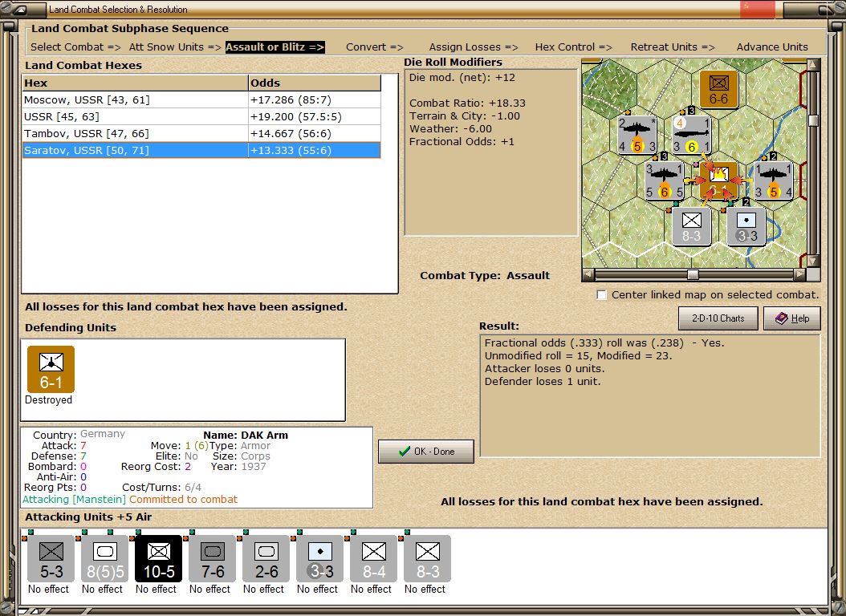The height and width of the screenshot is (616, 846).
Task: Click the Odds column header
Action: (x=315, y=83)
